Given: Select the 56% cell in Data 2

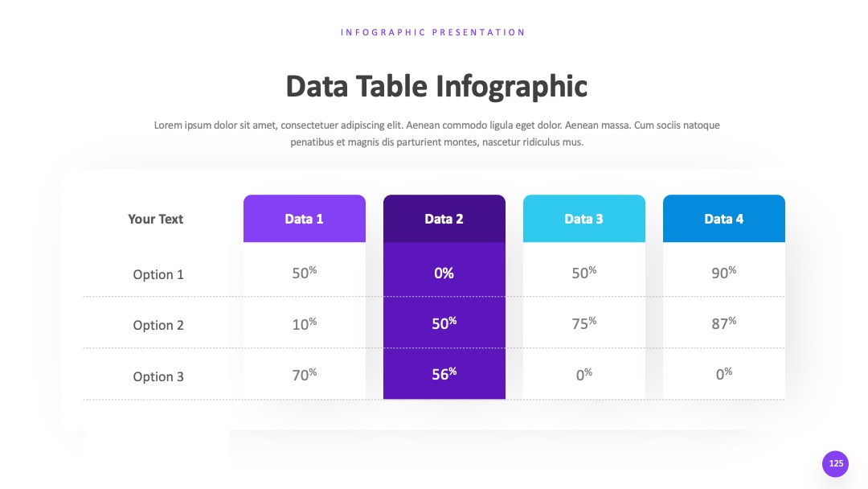Looking at the screenshot, I should [x=444, y=374].
